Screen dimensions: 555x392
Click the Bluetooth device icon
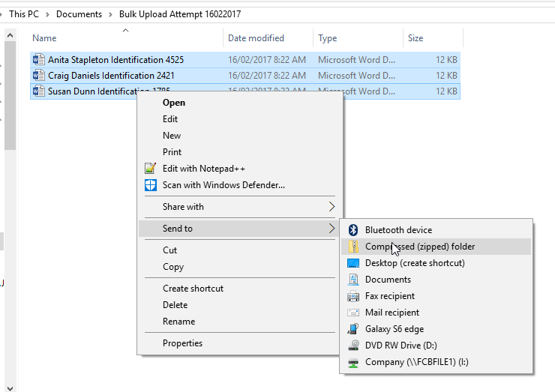pyautogui.click(x=353, y=230)
